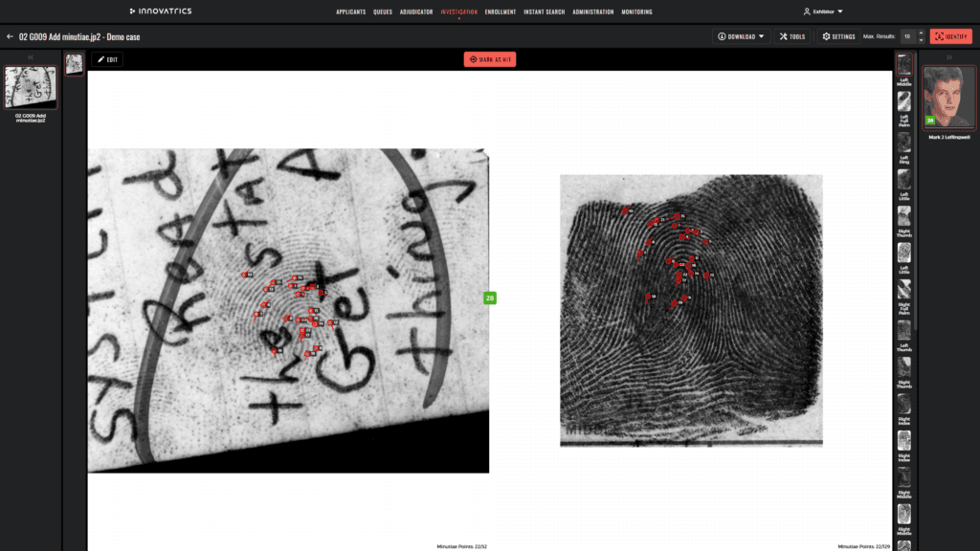
Task: Click the green match score badge
Action: pos(491,298)
